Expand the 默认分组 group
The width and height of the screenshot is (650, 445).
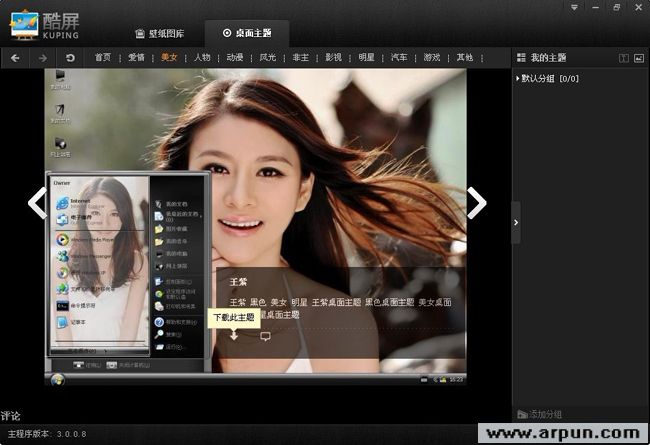tap(518, 78)
